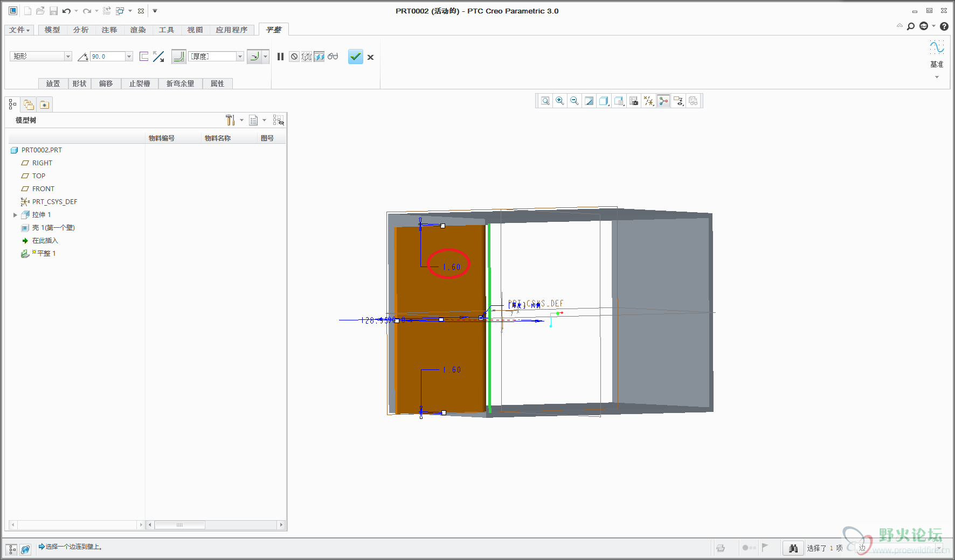This screenshot has height=560, width=955.
Task: Open the model tree settings hammer icon
Action: 230,120
